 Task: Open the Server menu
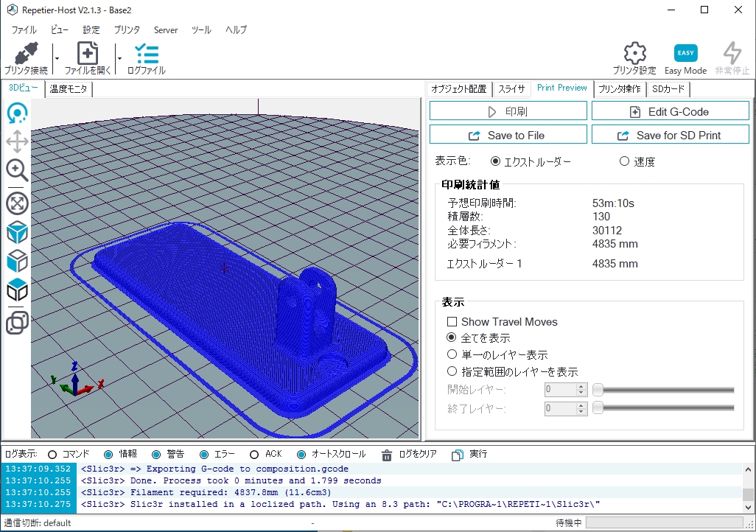[166, 30]
